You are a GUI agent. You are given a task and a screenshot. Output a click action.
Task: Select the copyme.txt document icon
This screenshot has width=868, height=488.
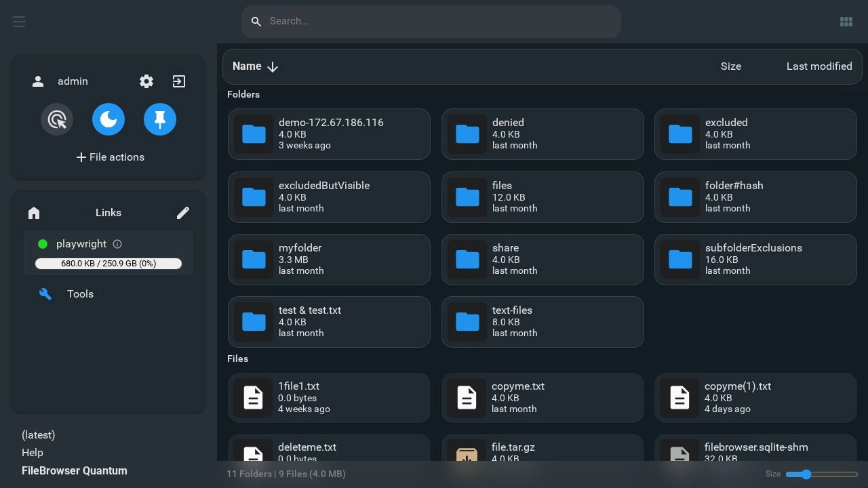click(467, 398)
